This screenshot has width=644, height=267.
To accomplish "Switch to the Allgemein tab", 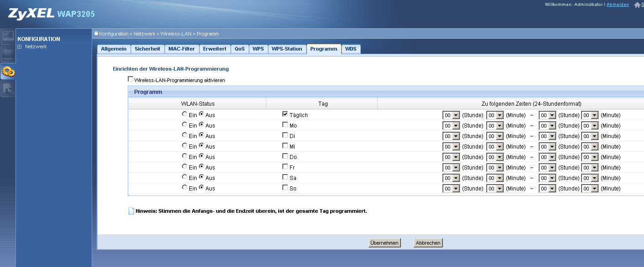I will [114, 49].
